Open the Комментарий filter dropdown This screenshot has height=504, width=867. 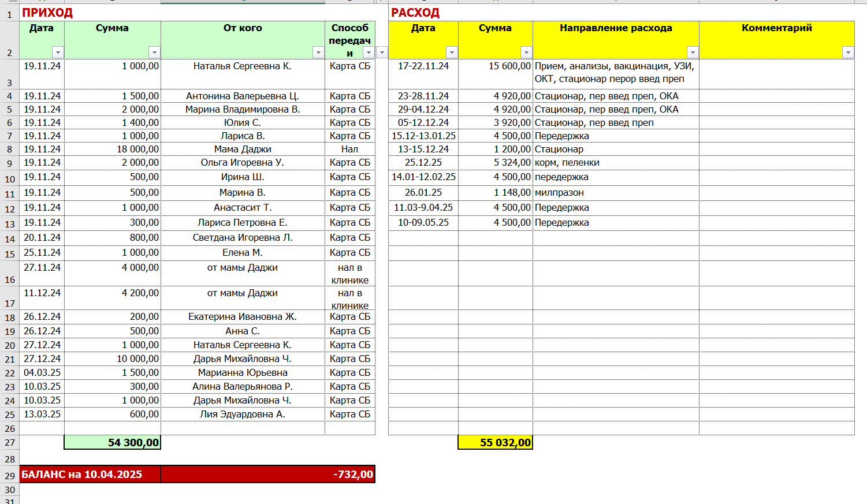click(x=848, y=53)
